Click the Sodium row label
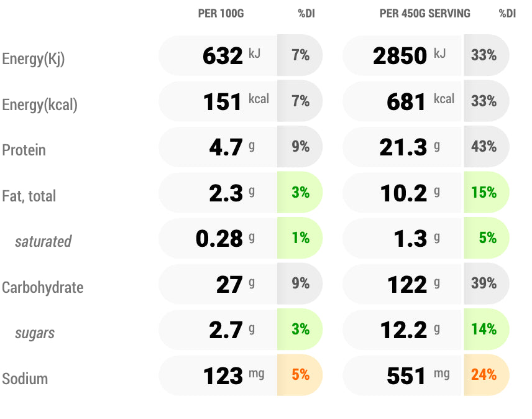 click(x=25, y=379)
